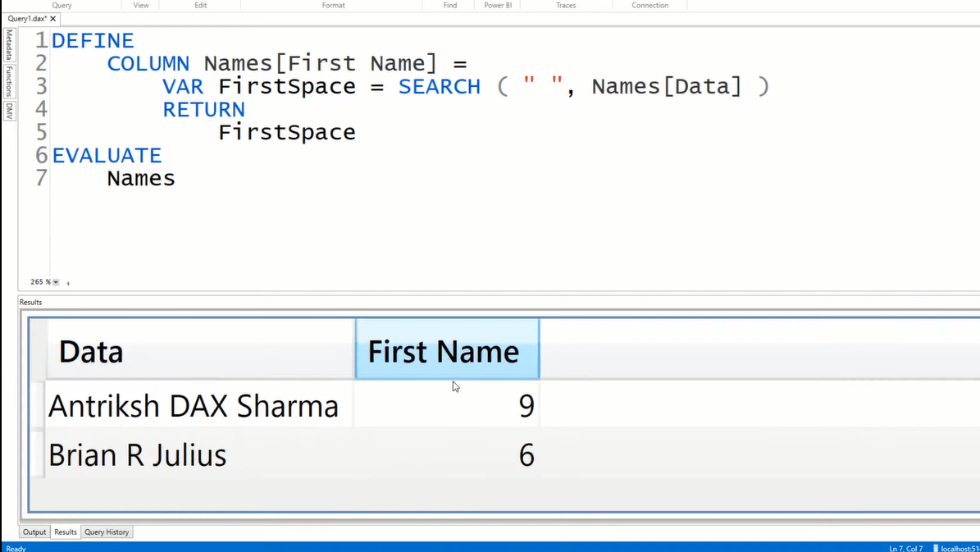Open the Functions side panel
This screenshot has height=552, width=980.
(x=9, y=81)
